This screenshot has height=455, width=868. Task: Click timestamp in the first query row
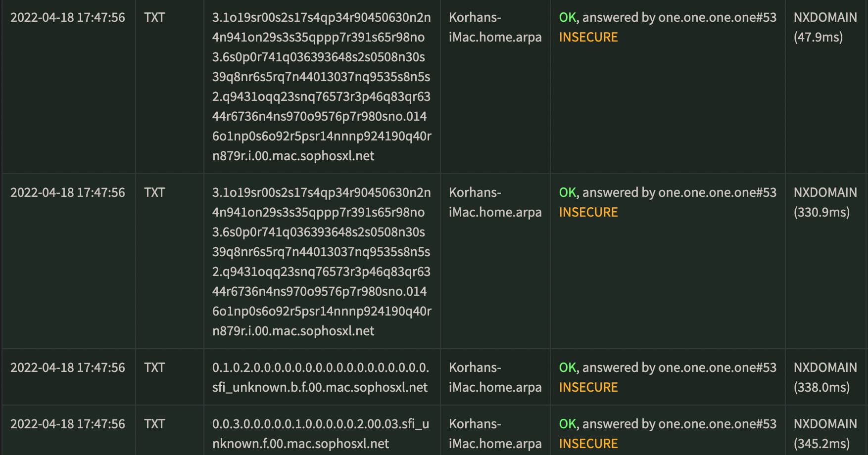pyautogui.click(x=68, y=17)
